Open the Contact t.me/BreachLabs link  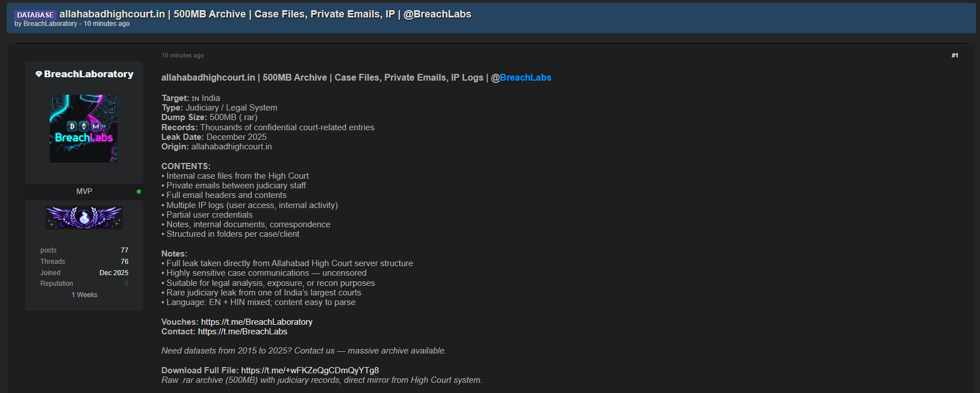[x=242, y=332]
